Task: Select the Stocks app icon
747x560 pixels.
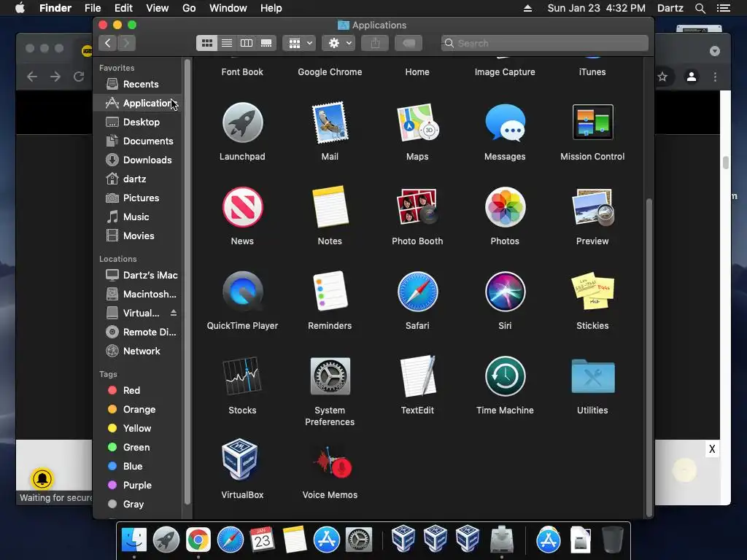Action: click(242, 376)
